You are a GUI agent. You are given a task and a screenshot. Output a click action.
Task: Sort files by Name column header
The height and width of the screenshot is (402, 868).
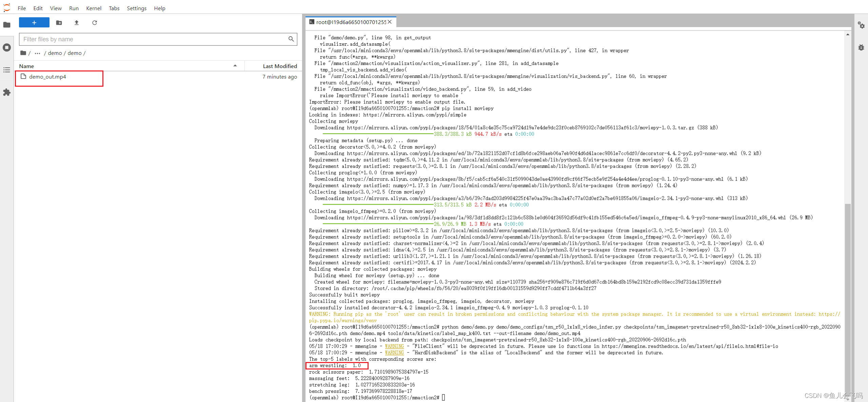point(26,66)
